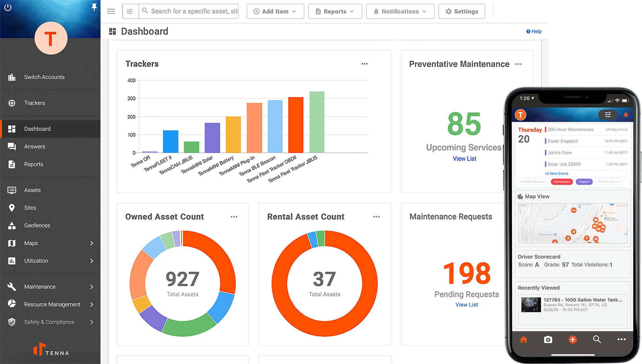Expand the Maps submenu chevron
The height and width of the screenshot is (364, 642).
(92, 243)
